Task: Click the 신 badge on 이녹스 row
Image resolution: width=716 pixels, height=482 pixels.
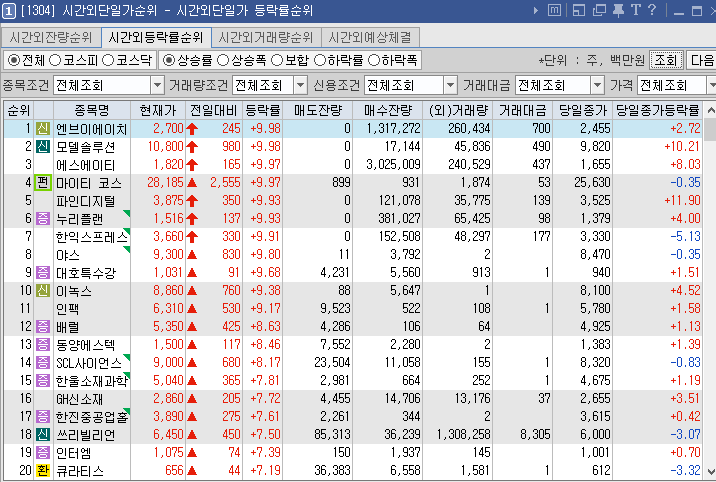Action: click(43, 291)
